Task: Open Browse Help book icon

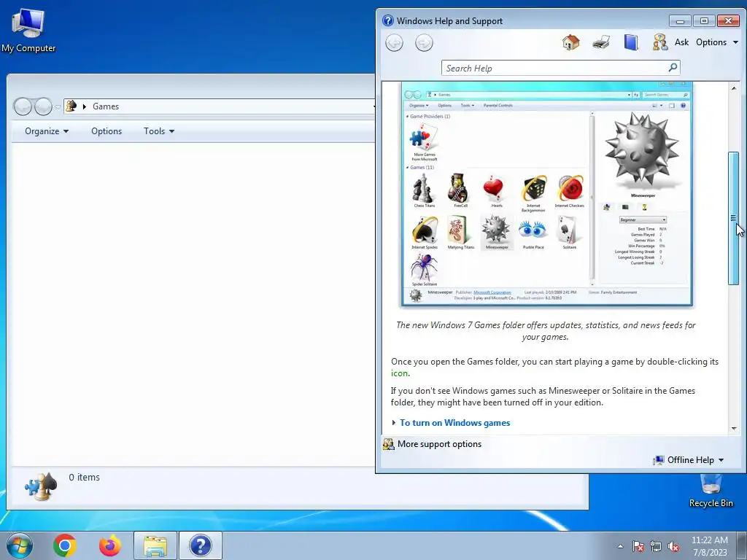Action: [x=631, y=42]
